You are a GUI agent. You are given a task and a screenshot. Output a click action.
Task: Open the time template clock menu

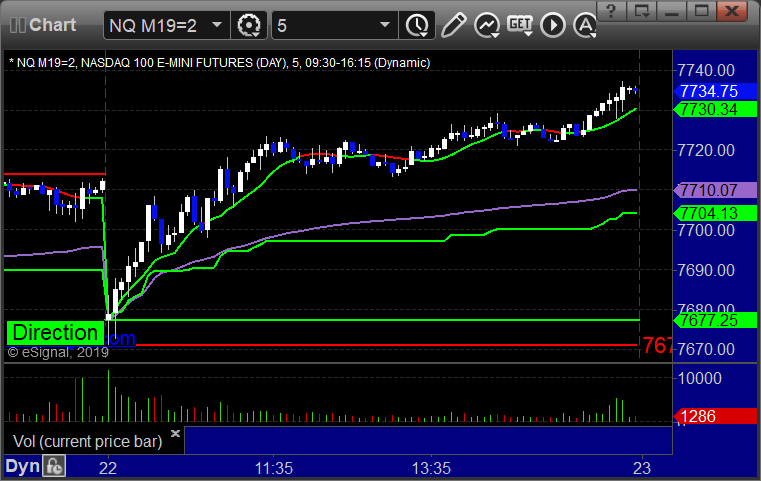click(417, 25)
